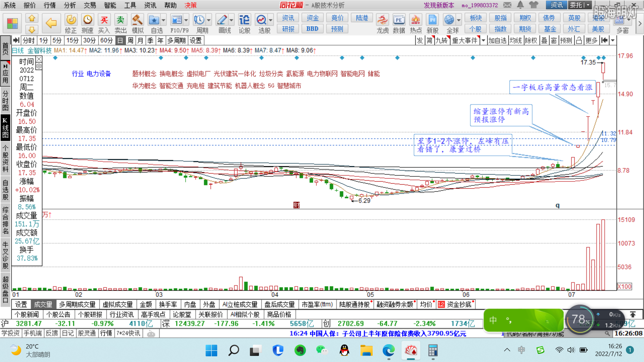644x362 pixels.
Task: Expand the 全球 dropdown arrow
Action: (459, 20)
